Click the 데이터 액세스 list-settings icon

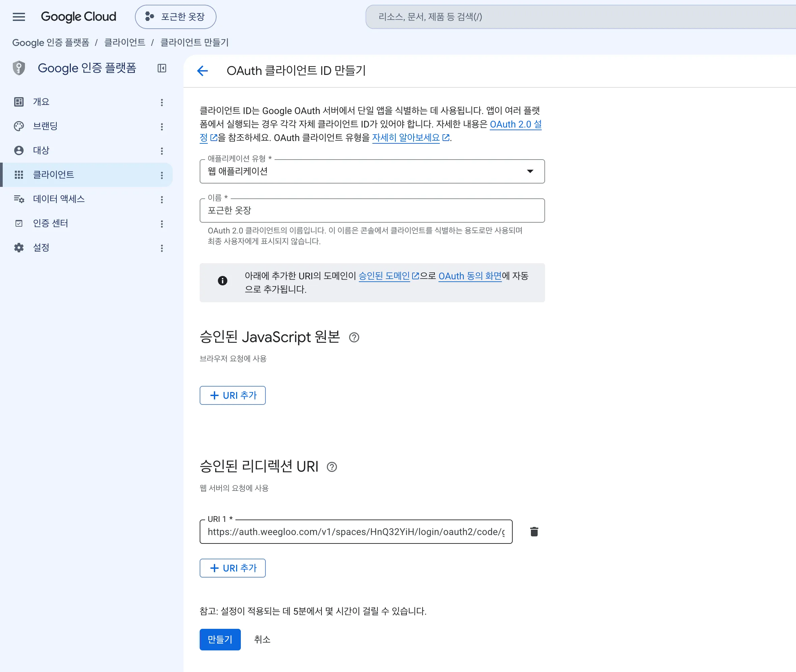(19, 199)
